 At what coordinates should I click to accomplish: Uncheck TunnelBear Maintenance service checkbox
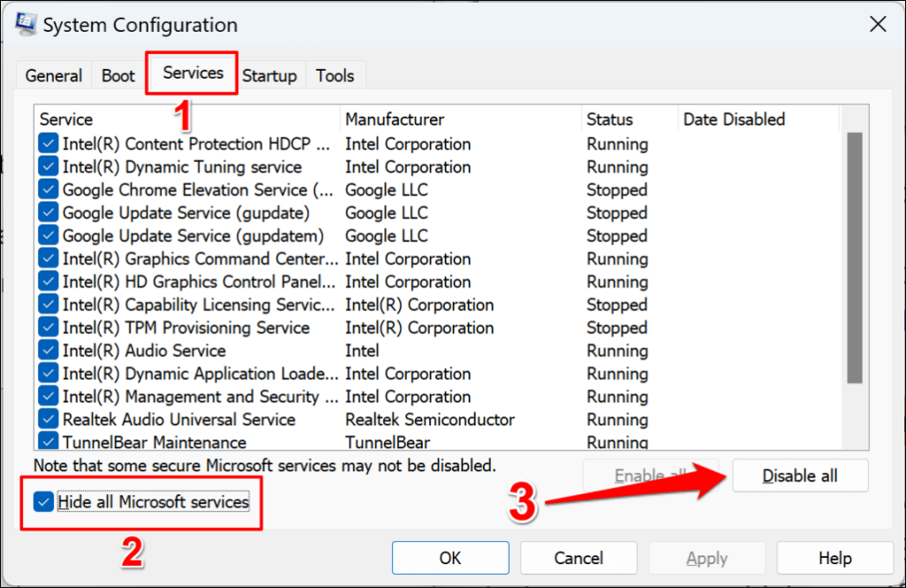click(x=48, y=442)
